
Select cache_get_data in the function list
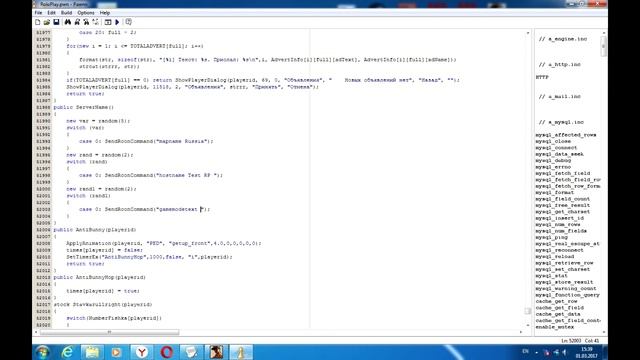pos(558,314)
